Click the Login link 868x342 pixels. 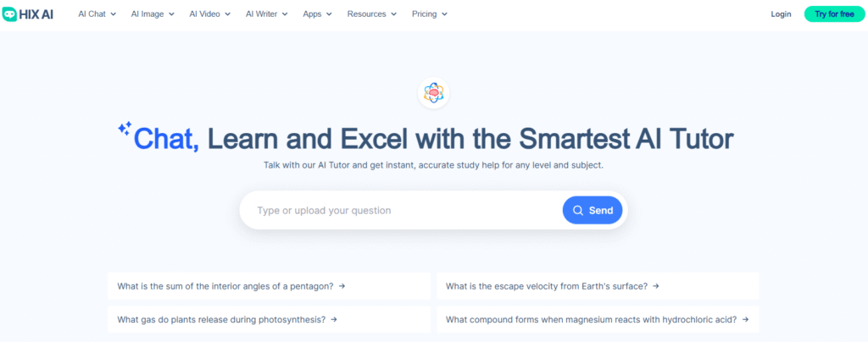(x=781, y=14)
